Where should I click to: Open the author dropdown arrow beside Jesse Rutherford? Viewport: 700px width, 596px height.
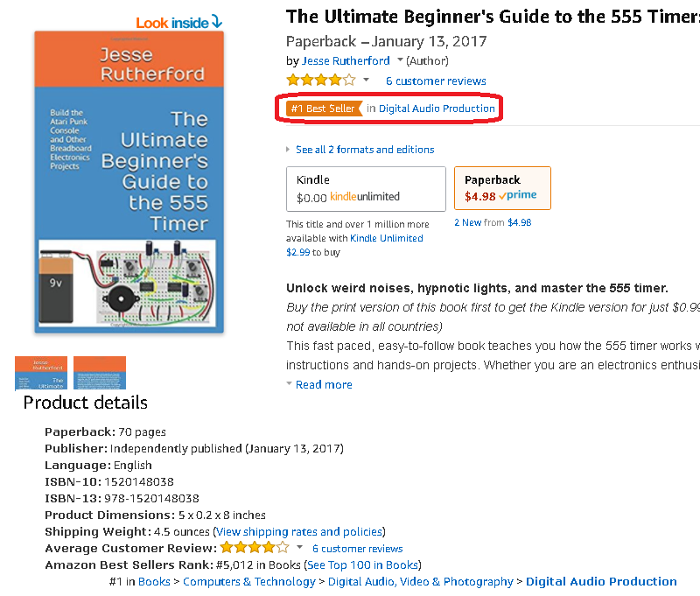tap(400, 60)
